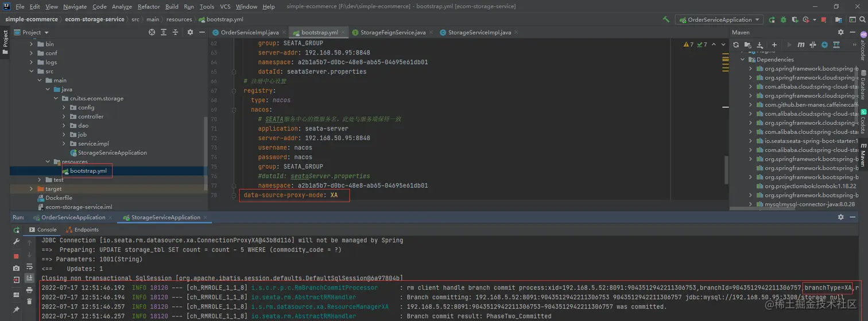Viewport: 868px width, 321px height.
Task: Start debugging with the green bug icon
Action: tap(783, 20)
